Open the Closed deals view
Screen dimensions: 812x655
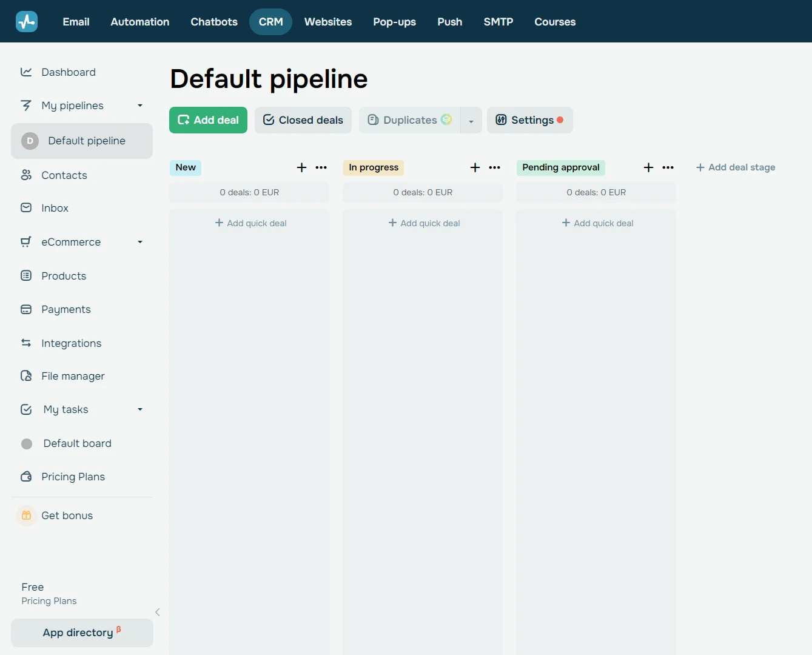(x=303, y=120)
